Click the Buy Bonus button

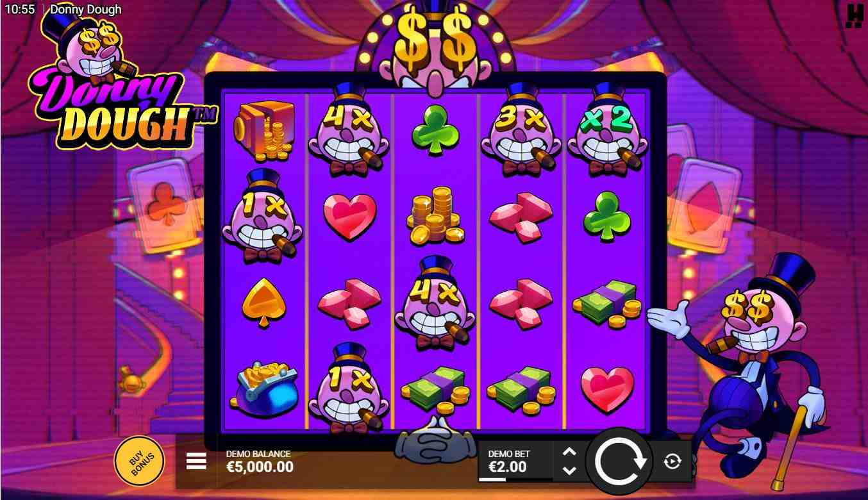pos(139,461)
